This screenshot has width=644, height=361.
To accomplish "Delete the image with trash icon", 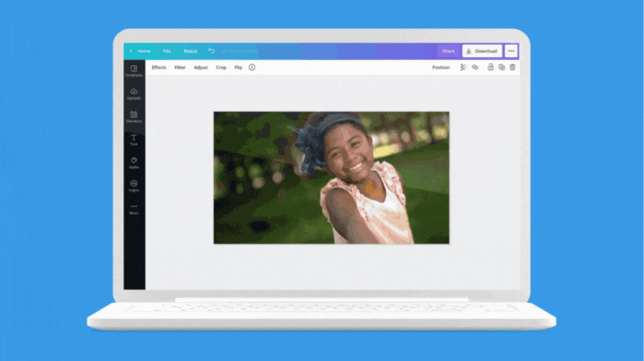I will 513,67.
